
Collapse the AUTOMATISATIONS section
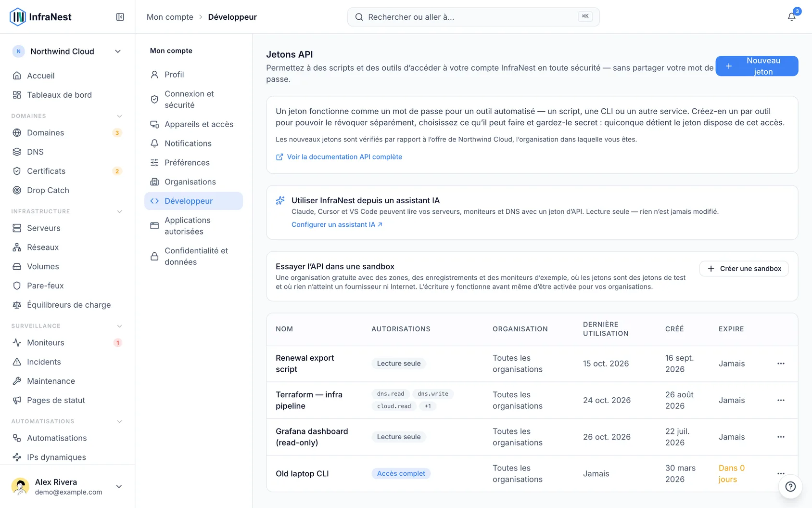(120, 421)
